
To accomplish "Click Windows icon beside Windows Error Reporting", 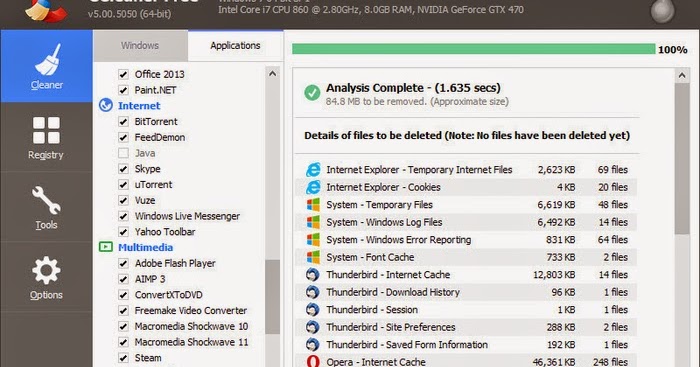I will pos(313,240).
